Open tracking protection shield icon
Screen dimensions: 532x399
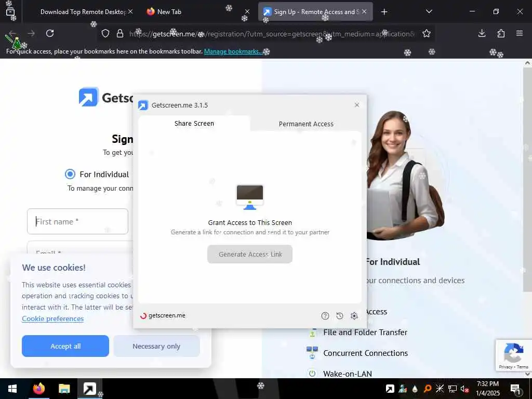(105, 33)
